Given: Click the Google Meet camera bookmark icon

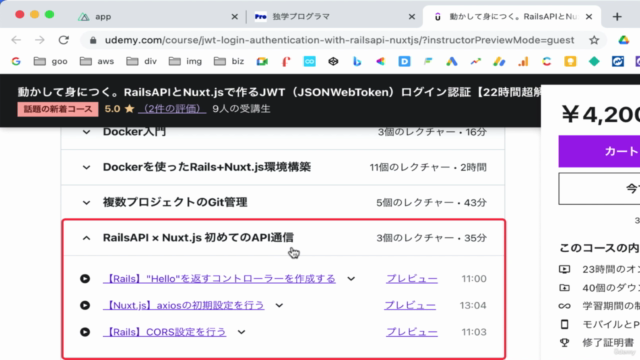Looking at the screenshot, I should 262,62.
